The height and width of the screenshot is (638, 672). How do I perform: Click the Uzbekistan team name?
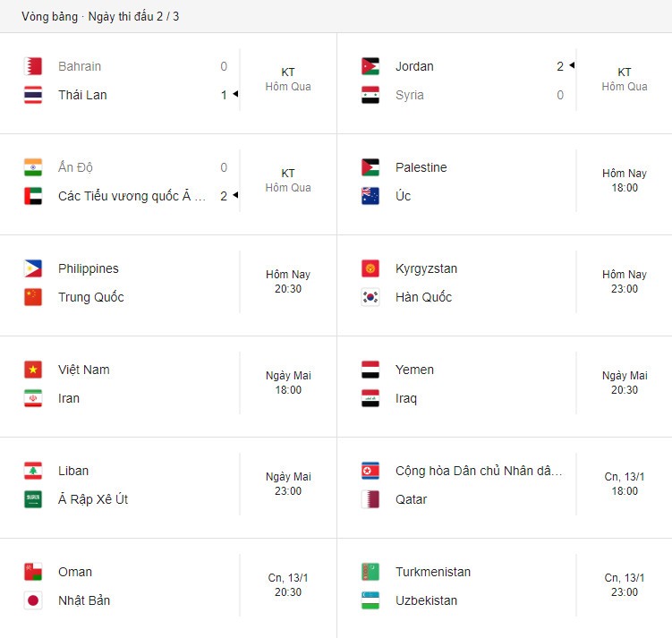click(427, 600)
